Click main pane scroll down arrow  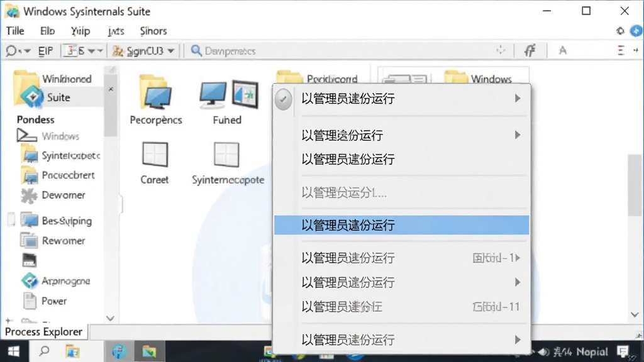point(635,315)
